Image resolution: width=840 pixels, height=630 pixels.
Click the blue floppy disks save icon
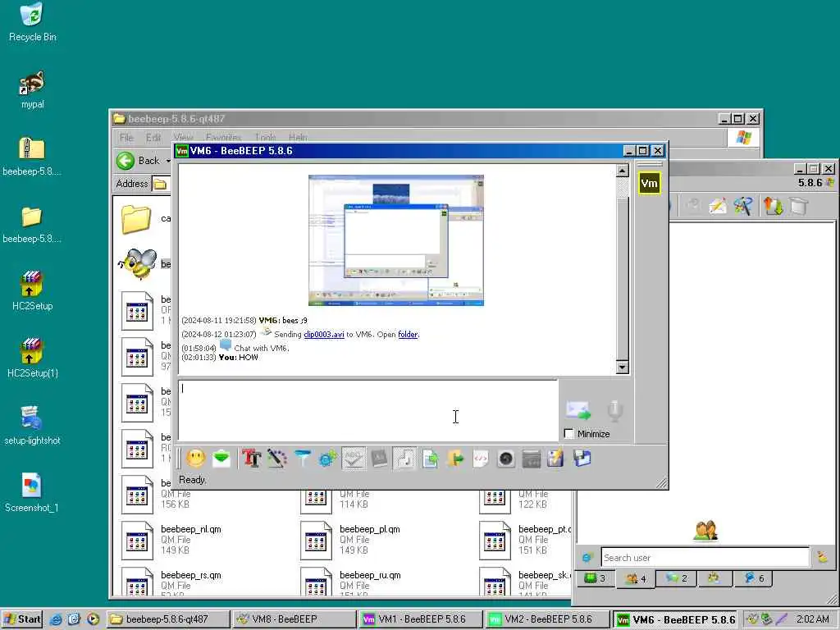[582, 459]
